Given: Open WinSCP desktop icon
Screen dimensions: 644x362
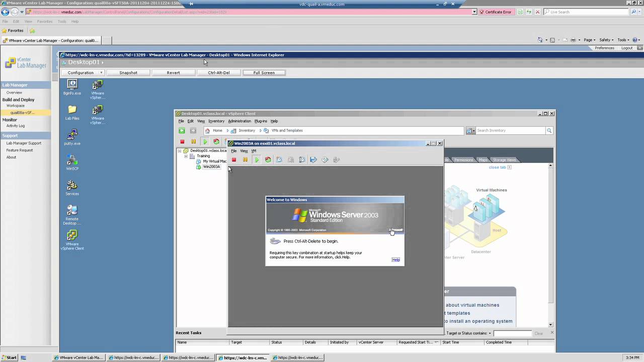Looking at the screenshot, I should (72, 162).
